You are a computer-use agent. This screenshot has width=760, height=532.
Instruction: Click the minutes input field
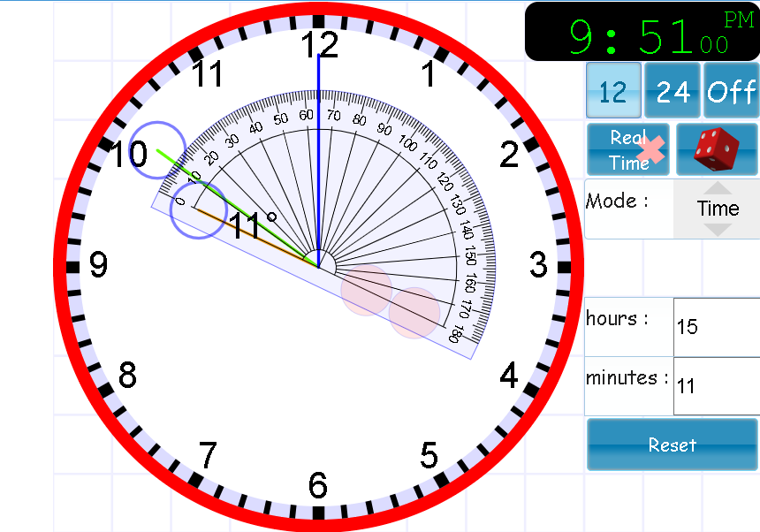[x=717, y=386]
